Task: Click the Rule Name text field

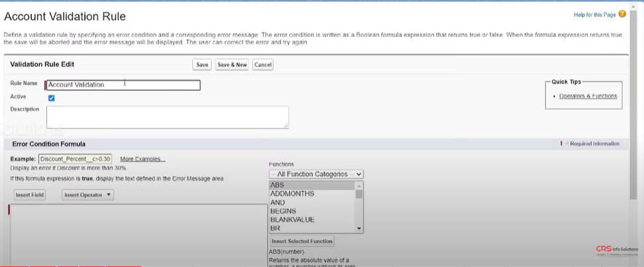Action: pos(123,85)
